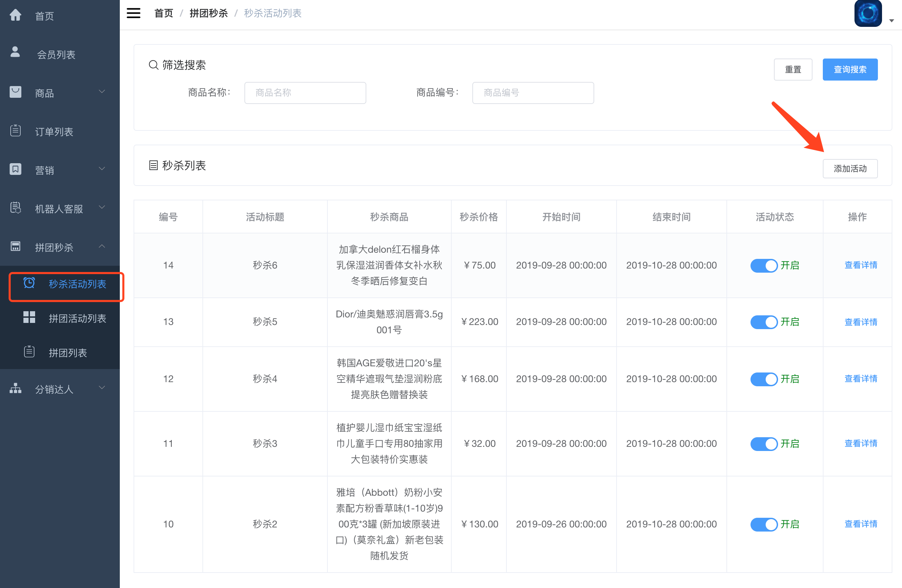902x588 pixels.
Task: Click the 首页 breadcrumb link
Action: [x=164, y=13]
